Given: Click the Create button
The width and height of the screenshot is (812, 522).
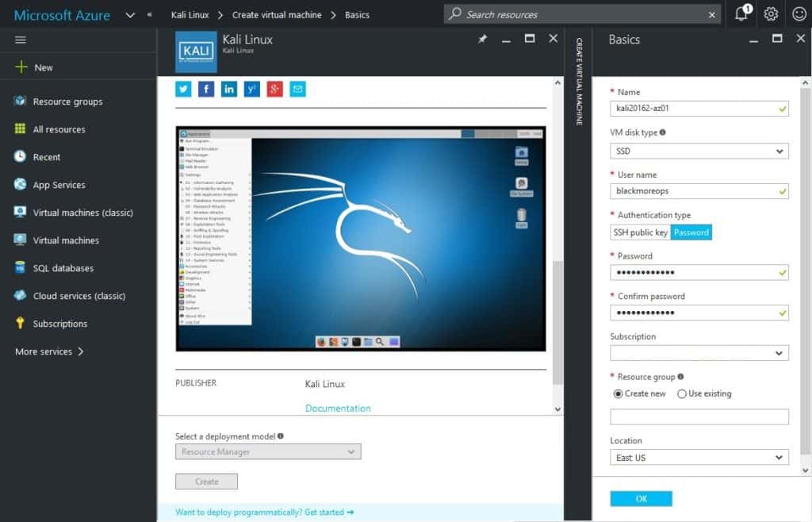Looking at the screenshot, I should pyautogui.click(x=206, y=481).
